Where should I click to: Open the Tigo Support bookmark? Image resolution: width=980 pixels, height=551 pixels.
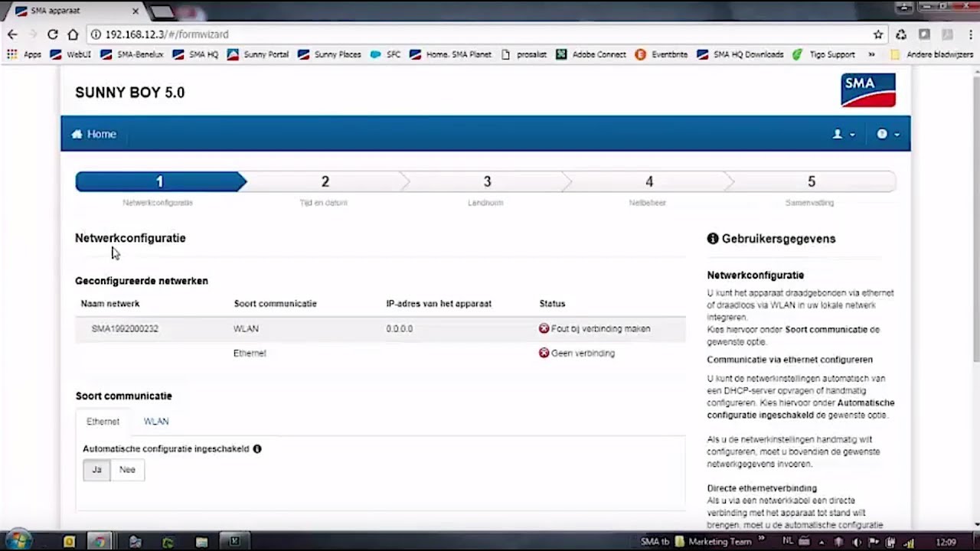click(824, 54)
